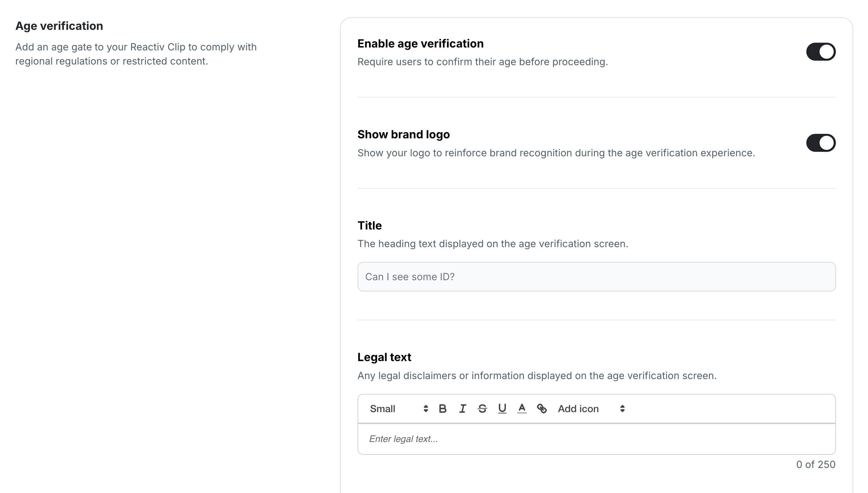The width and height of the screenshot is (868, 493).
Task: Click the strikethrough formatting icon
Action: (482, 409)
